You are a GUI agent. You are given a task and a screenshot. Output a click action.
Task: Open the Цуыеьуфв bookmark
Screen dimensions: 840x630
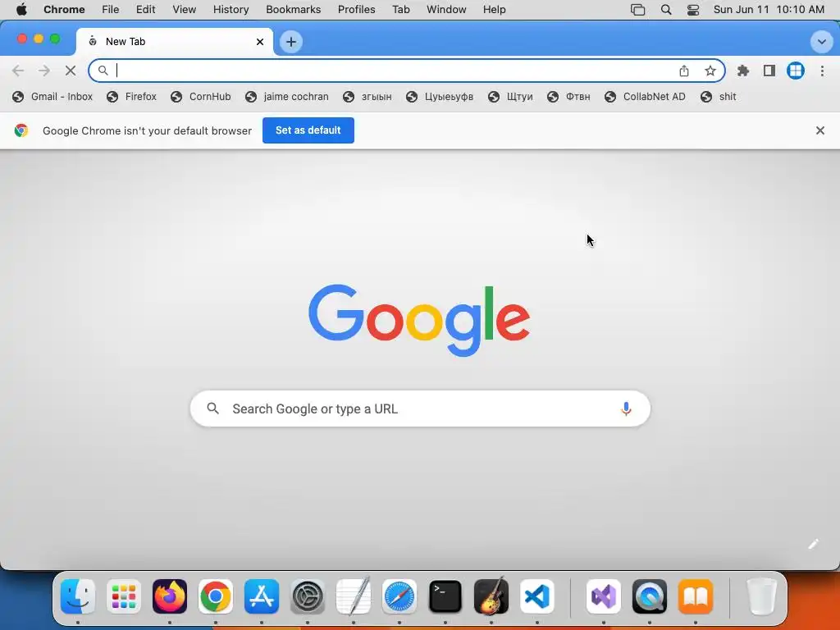(440, 97)
